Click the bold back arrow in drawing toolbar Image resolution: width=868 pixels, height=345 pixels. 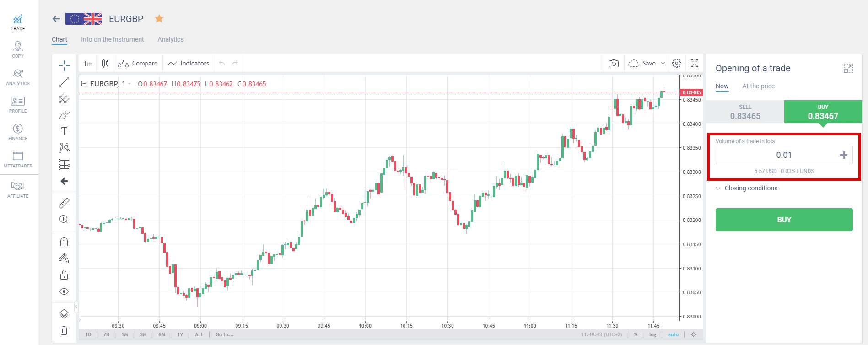tap(64, 181)
